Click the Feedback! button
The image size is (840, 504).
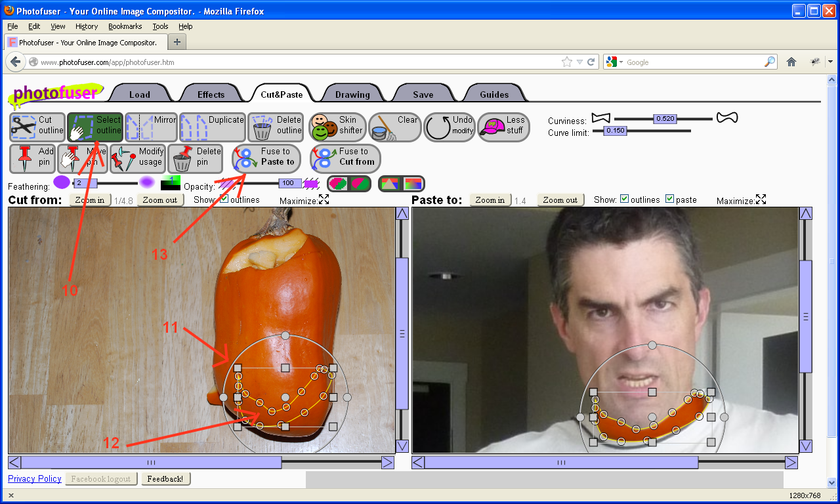[165, 479]
